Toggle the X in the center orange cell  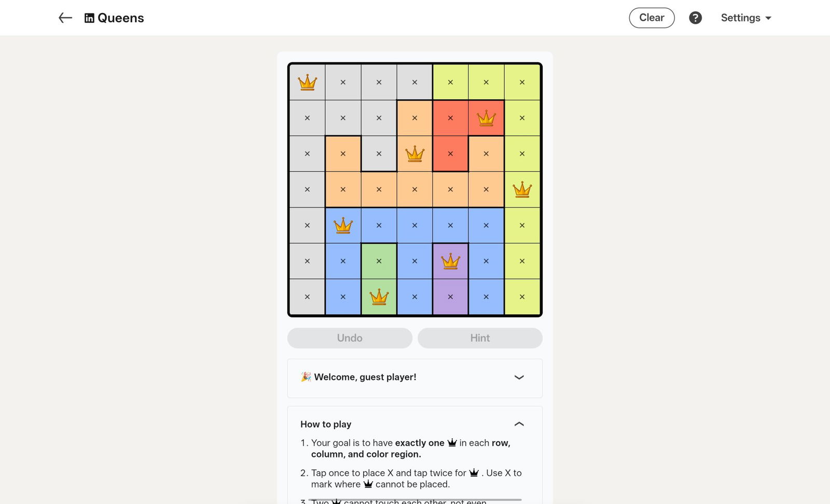click(414, 189)
